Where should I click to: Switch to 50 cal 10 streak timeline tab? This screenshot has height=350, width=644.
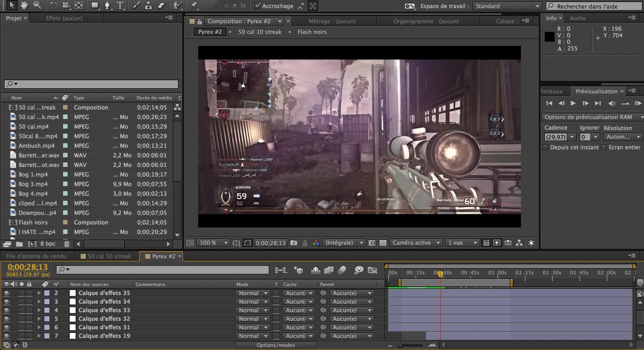[x=109, y=256]
